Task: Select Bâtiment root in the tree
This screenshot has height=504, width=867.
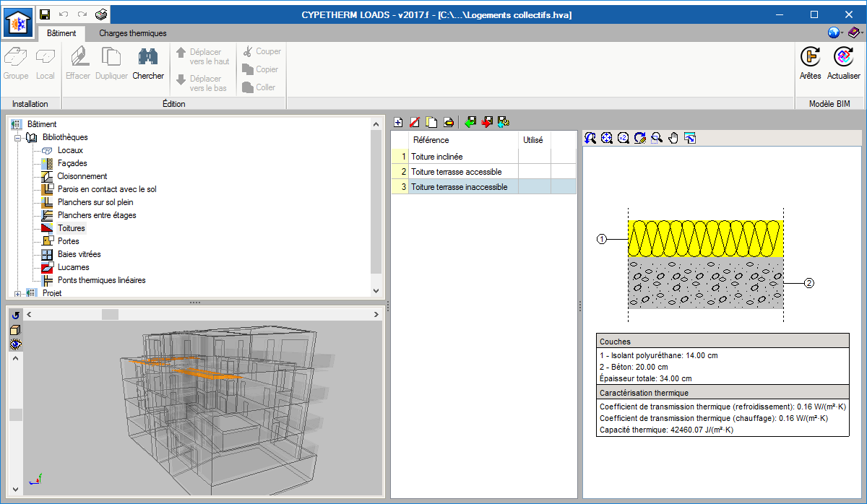Action: point(42,124)
